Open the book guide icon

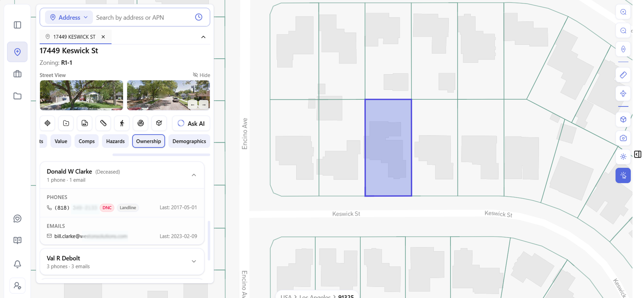17,240
